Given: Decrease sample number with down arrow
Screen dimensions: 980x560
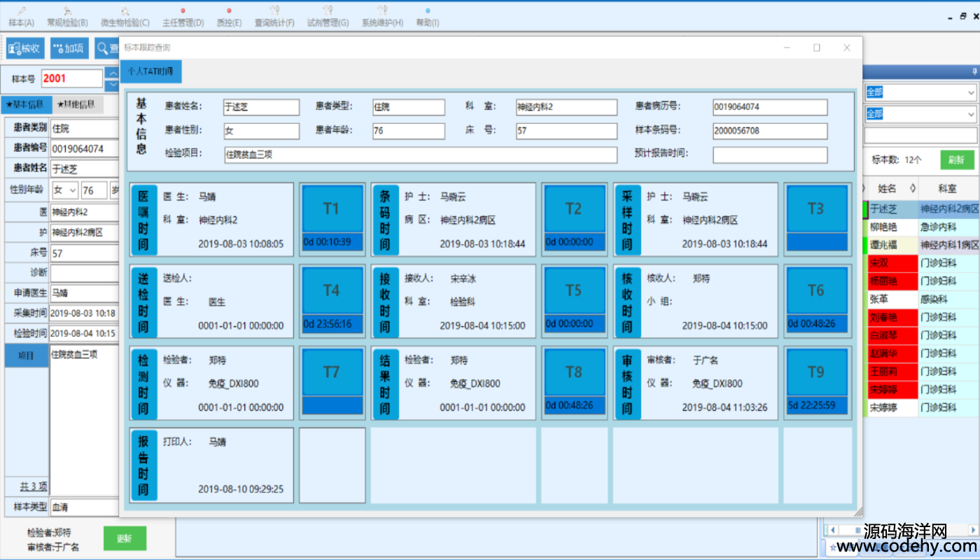Looking at the screenshot, I should tap(112, 85).
